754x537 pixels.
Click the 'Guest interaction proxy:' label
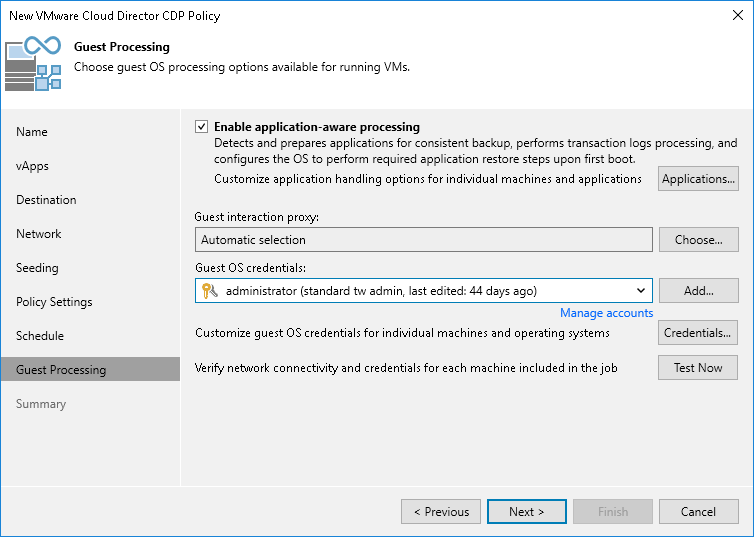(257, 217)
